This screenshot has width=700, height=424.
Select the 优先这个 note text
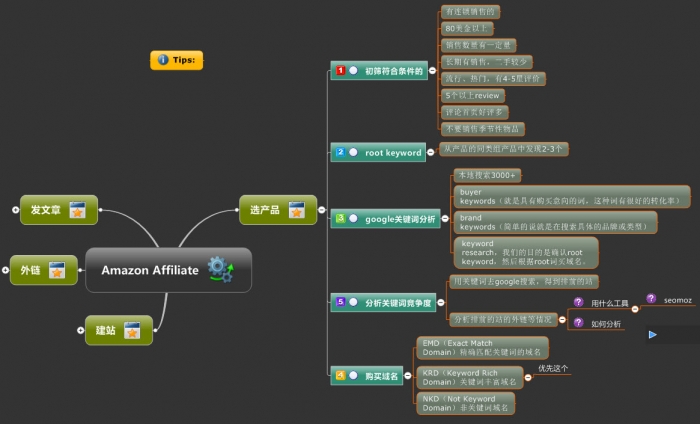(x=553, y=369)
